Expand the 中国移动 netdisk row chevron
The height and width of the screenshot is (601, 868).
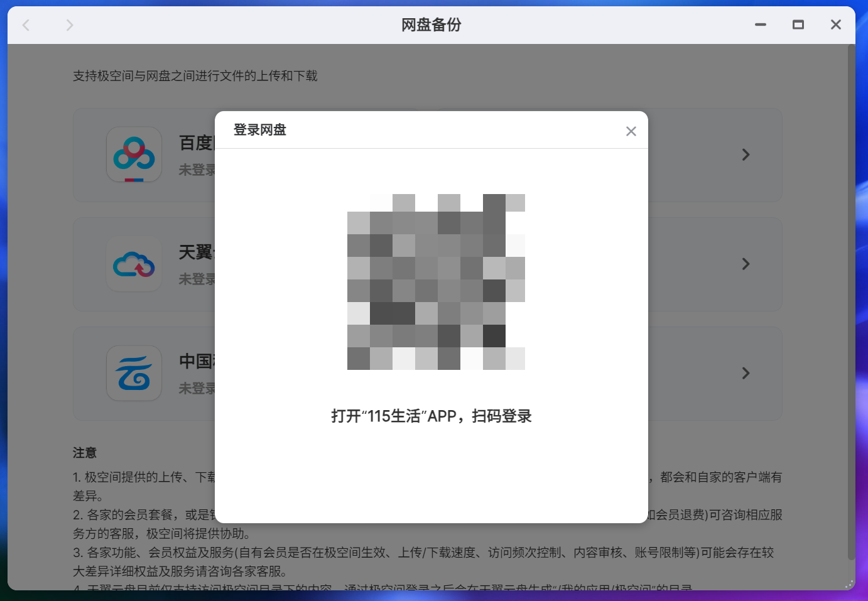pos(746,373)
